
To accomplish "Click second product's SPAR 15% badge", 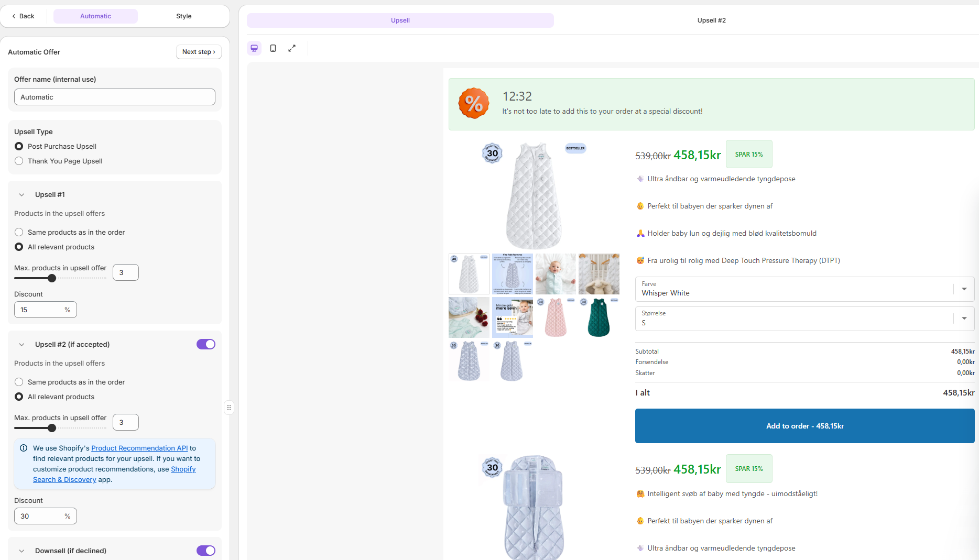I will pos(749,468).
